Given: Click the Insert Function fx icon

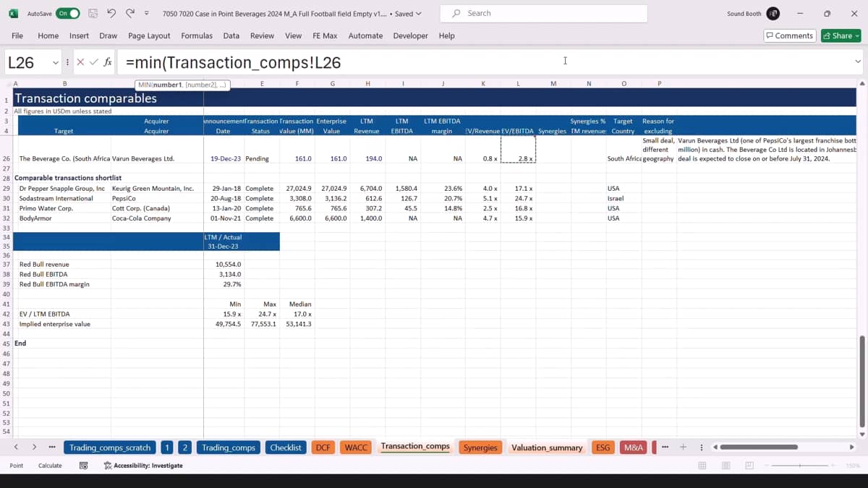Looking at the screenshot, I should [x=108, y=62].
